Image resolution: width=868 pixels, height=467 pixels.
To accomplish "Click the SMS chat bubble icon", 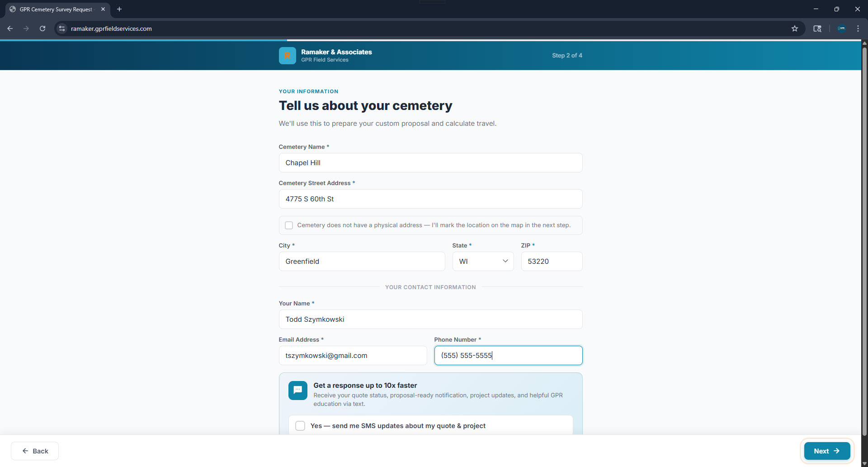I will (297, 390).
